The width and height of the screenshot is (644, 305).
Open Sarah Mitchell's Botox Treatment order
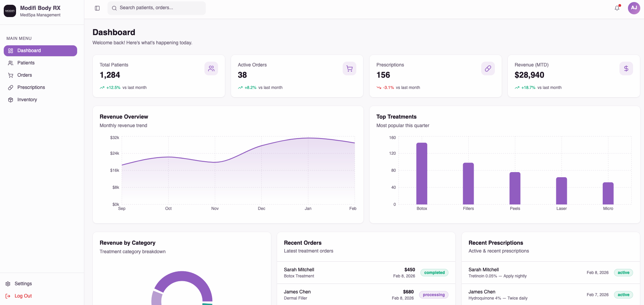(299, 273)
